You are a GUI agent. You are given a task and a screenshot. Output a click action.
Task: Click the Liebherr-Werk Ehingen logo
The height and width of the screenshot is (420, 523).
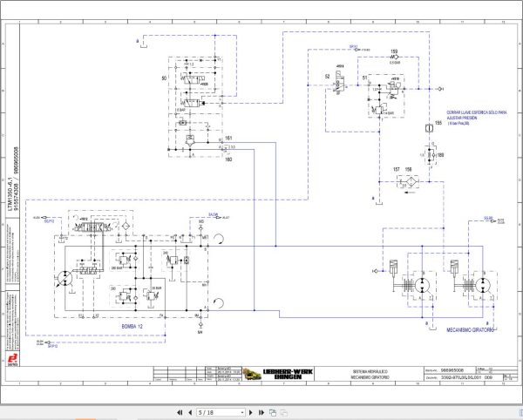[278, 374]
